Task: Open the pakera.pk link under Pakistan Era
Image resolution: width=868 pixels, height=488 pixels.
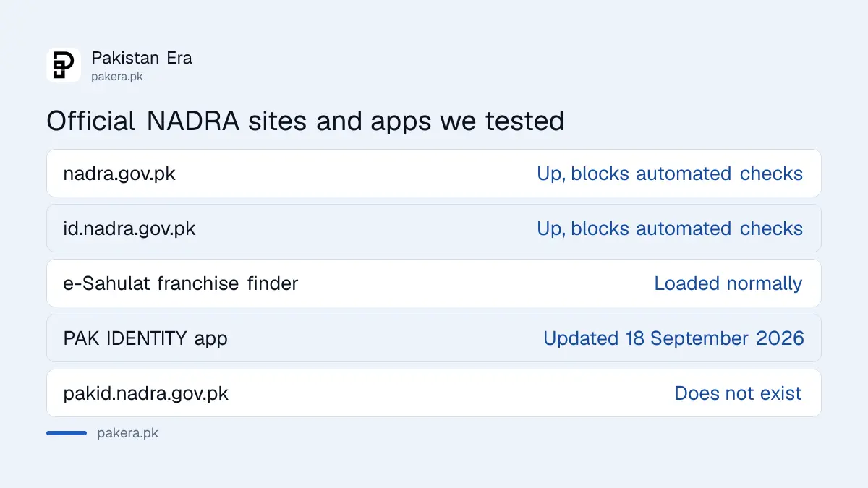Action: pyautogui.click(x=117, y=76)
